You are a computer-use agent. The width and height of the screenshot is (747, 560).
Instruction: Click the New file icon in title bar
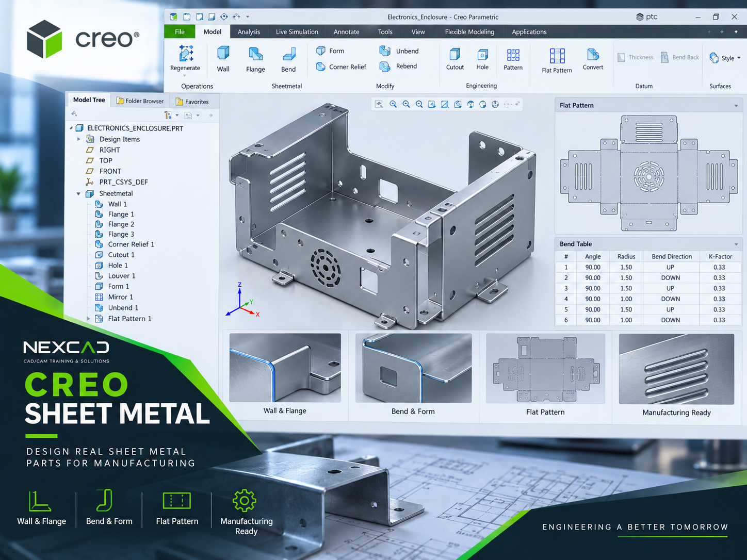click(x=187, y=17)
